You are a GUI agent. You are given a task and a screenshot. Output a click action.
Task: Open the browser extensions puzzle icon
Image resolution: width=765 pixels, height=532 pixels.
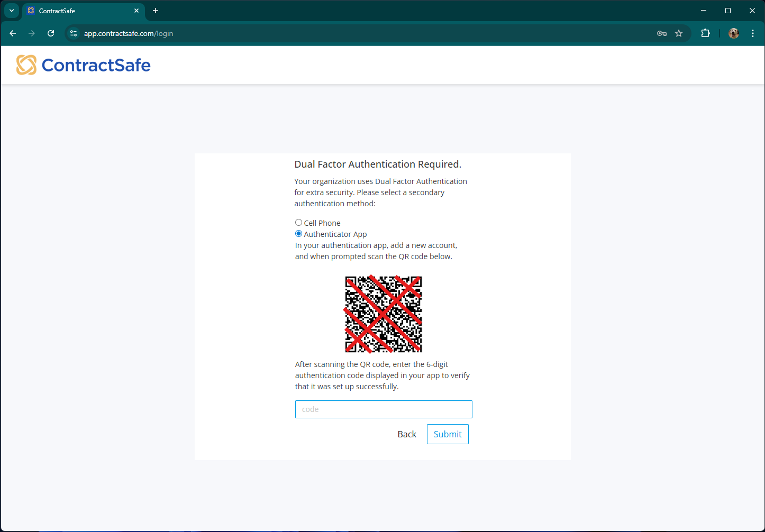705,33
